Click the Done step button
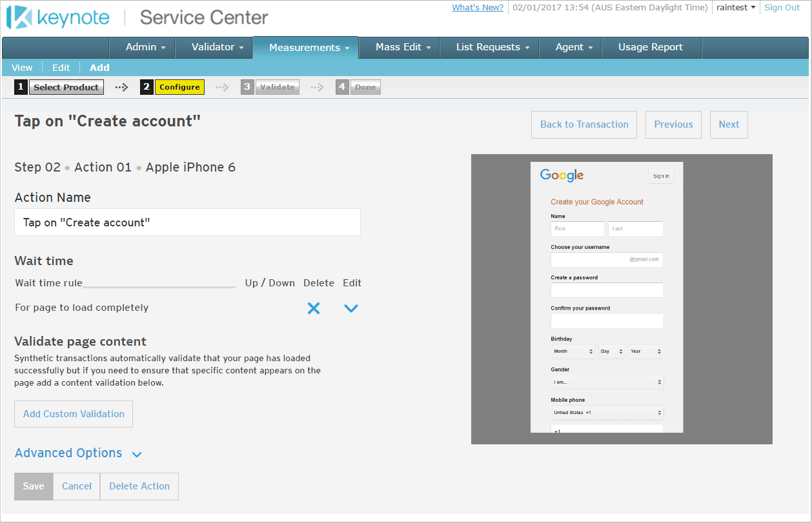This screenshot has height=523, width=812. [x=365, y=87]
